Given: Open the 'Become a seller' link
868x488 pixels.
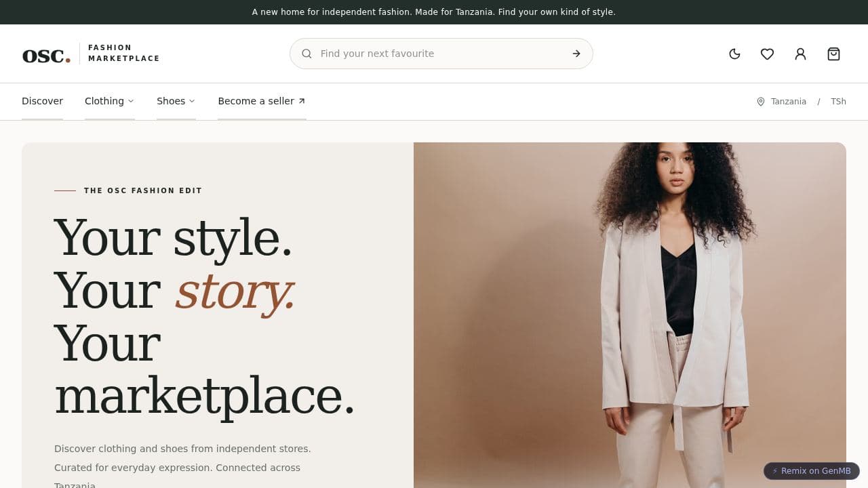Looking at the screenshot, I should [262, 101].
